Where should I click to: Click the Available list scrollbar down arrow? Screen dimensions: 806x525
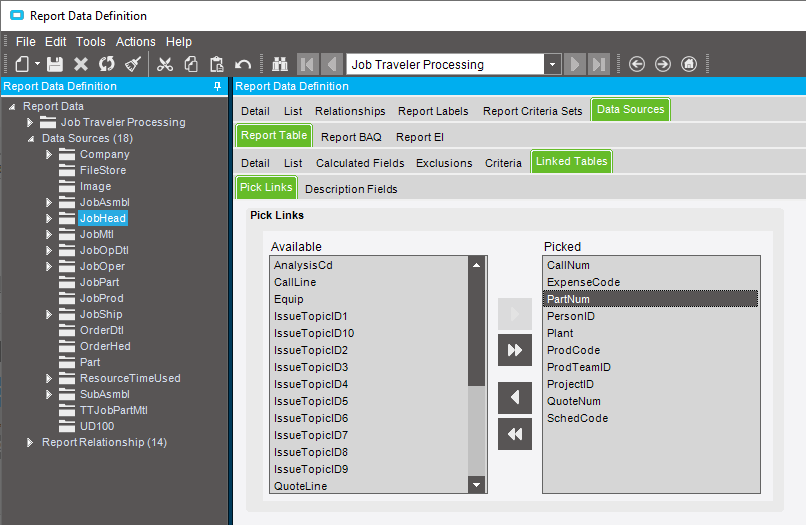pyautogui.click(x=477, y=485)
